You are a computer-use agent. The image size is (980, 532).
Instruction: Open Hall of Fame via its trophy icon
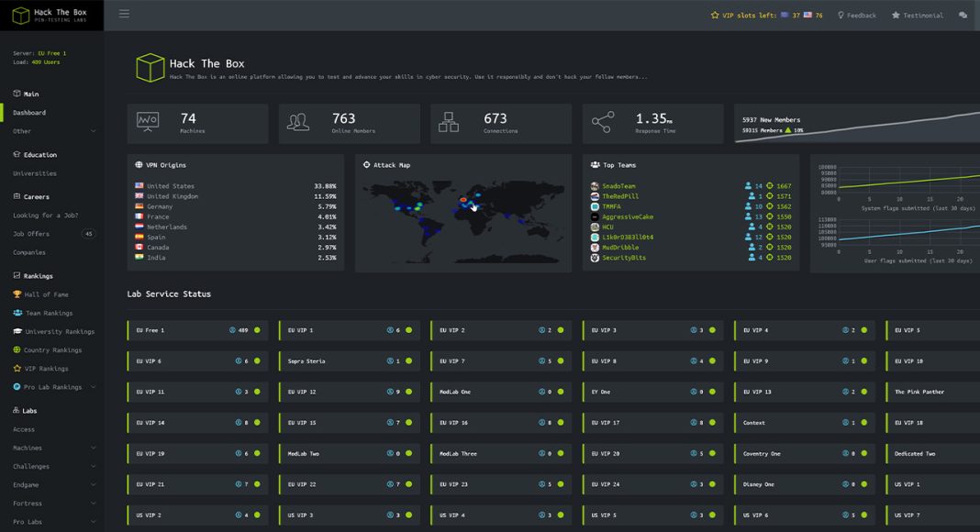click(x=17, y=294)
